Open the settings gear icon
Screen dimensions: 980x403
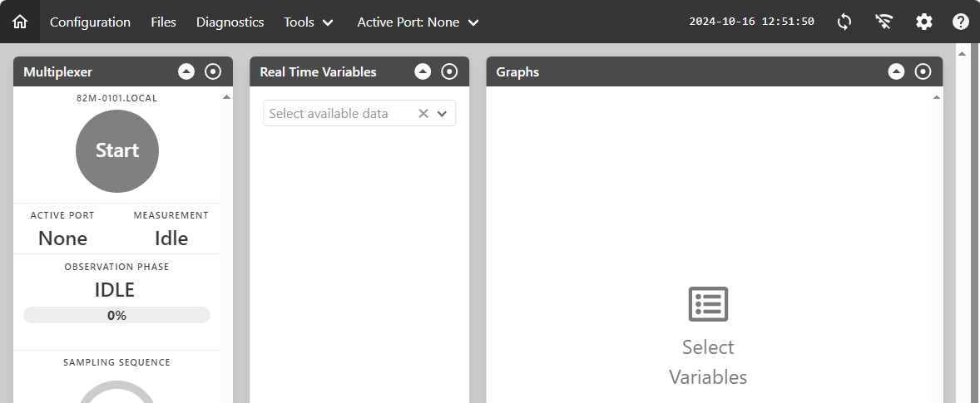point(924,22)
